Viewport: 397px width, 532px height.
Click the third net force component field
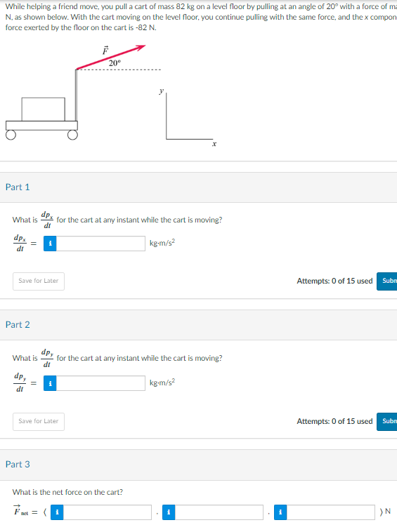click(x=330, y=512)
